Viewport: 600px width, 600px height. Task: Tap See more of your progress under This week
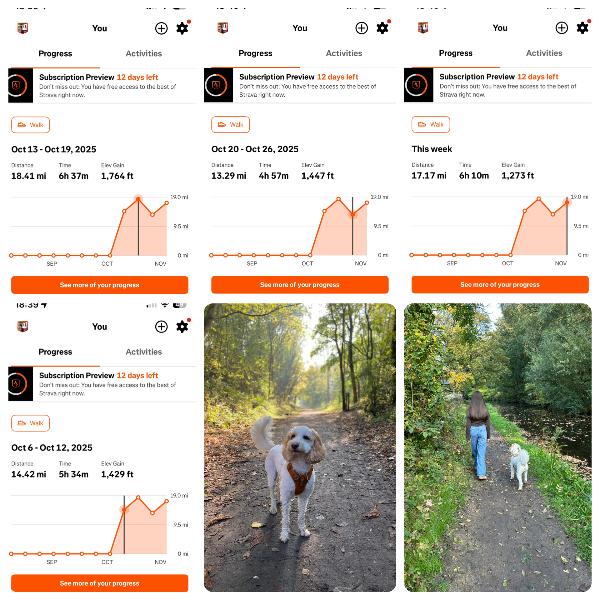click(x=500, y=285)
